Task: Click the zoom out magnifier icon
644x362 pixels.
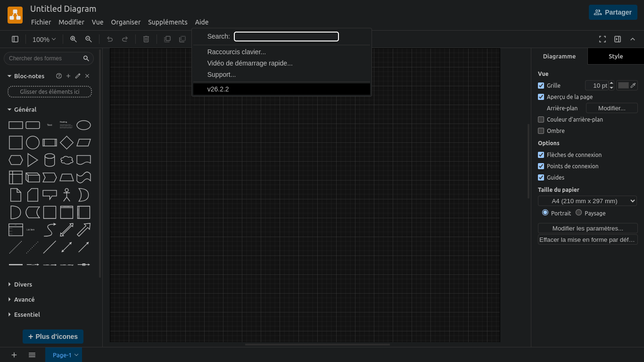Action: coord(89,39)
